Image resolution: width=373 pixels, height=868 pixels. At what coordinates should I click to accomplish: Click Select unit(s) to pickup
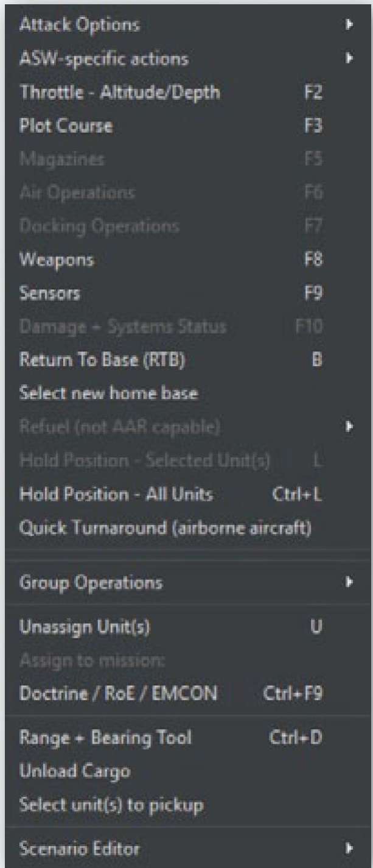112,805
